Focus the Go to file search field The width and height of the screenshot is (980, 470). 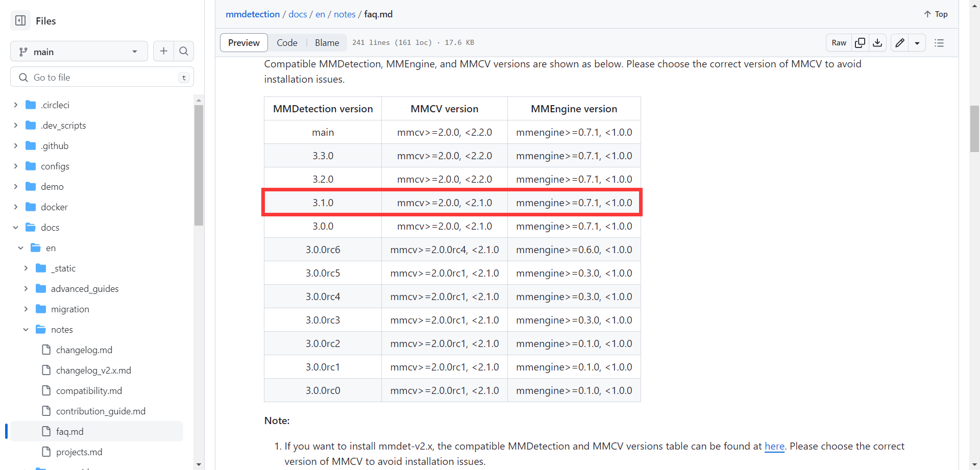(102, 77)
